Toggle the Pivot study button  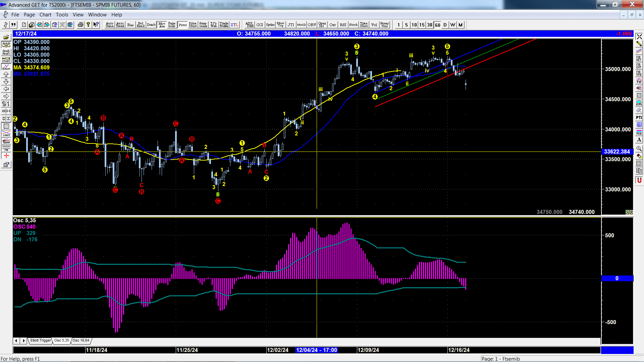click(x=182, y=25)
